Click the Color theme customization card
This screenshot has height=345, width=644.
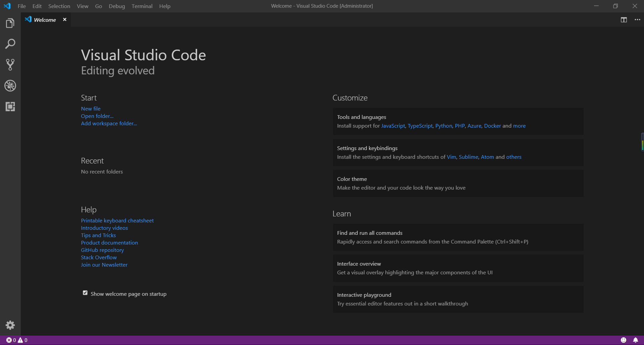pos(458,183)
